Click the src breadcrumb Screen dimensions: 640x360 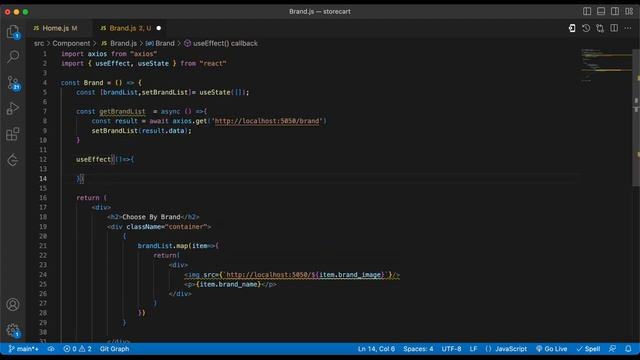pos(39,43)
